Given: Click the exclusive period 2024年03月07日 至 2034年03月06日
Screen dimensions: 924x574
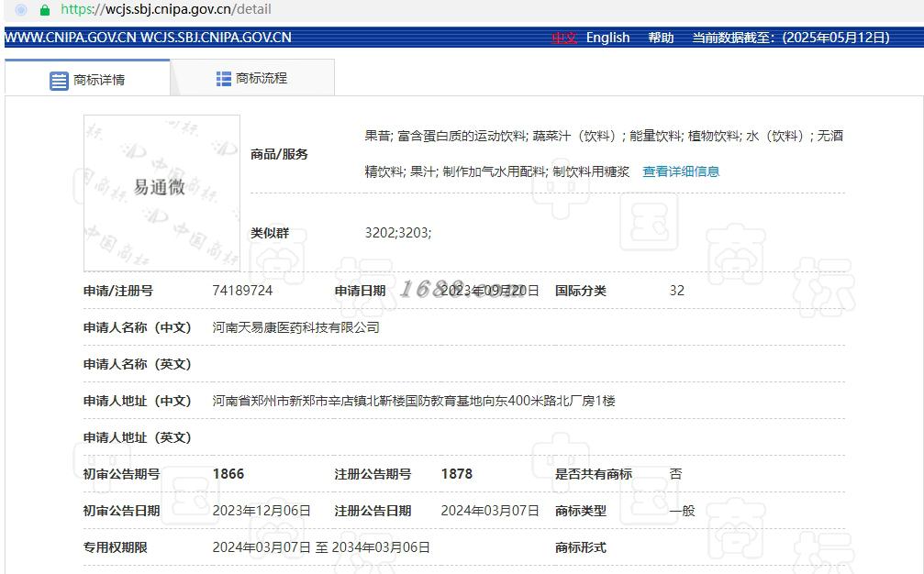Looking at the screenshot, I should pyautogui.click(x=321, y=546).
